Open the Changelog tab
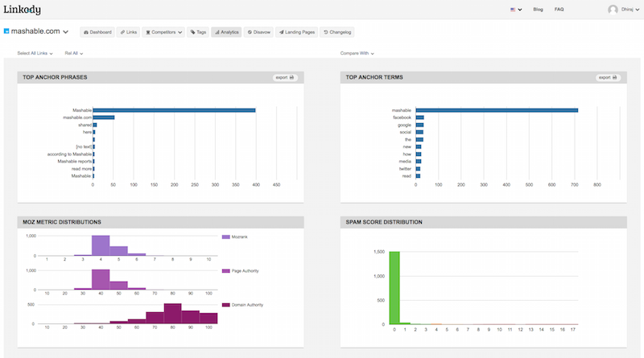644x358 pixels. [x=337, y=32]
